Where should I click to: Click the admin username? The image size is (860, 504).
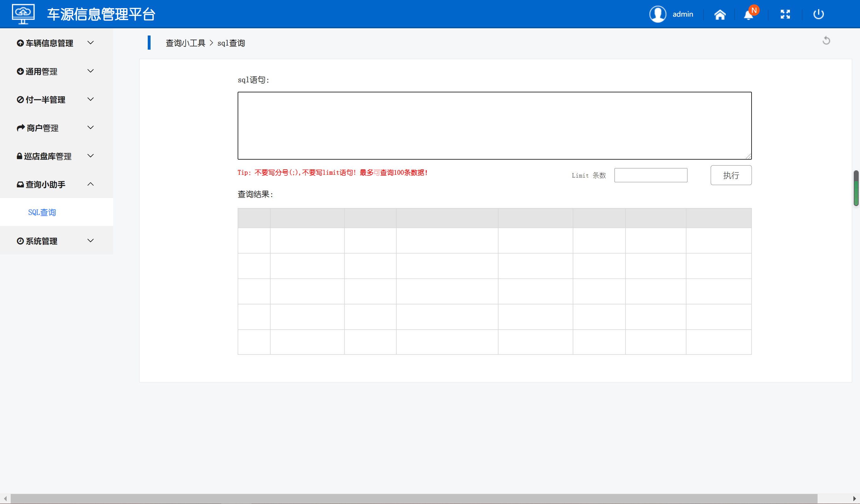[x=682, y=14]
